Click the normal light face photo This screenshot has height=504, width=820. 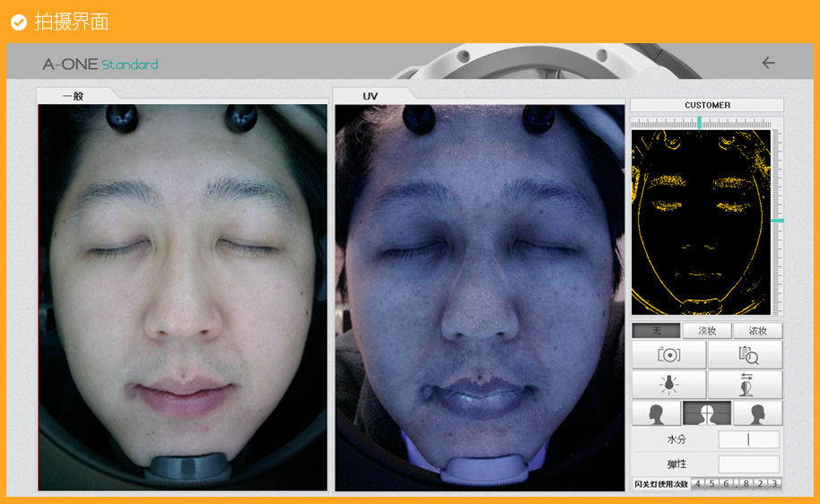click(182, 298)
